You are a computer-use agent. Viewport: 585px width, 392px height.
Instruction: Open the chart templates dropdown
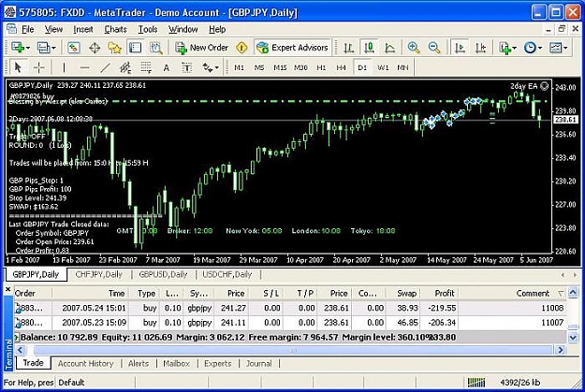pyautogui.click(x=558, y=48)
